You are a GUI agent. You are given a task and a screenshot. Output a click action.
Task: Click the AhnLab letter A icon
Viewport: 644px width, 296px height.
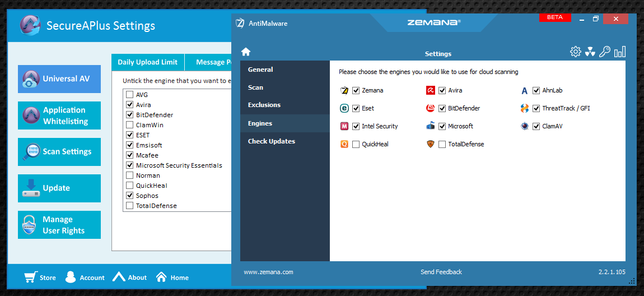(525, 90)
